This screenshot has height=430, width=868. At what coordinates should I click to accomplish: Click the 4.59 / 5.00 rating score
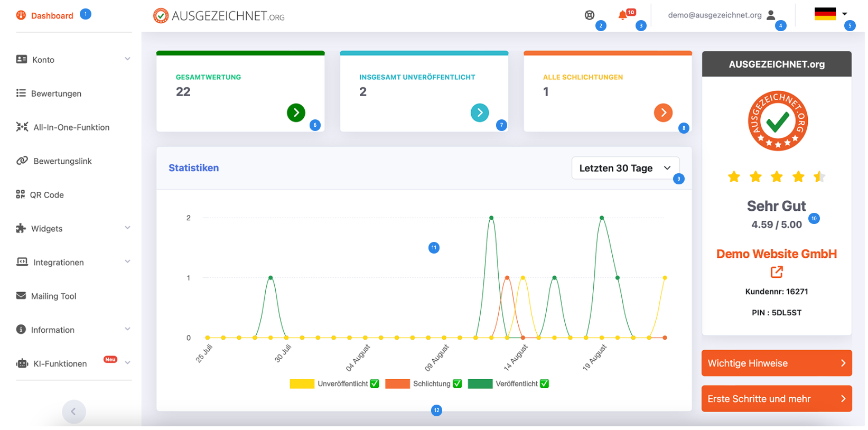tap(777, 225)
